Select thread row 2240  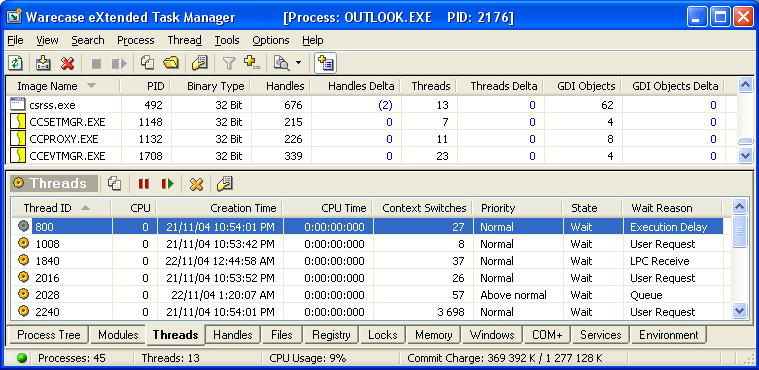(367, 312)
